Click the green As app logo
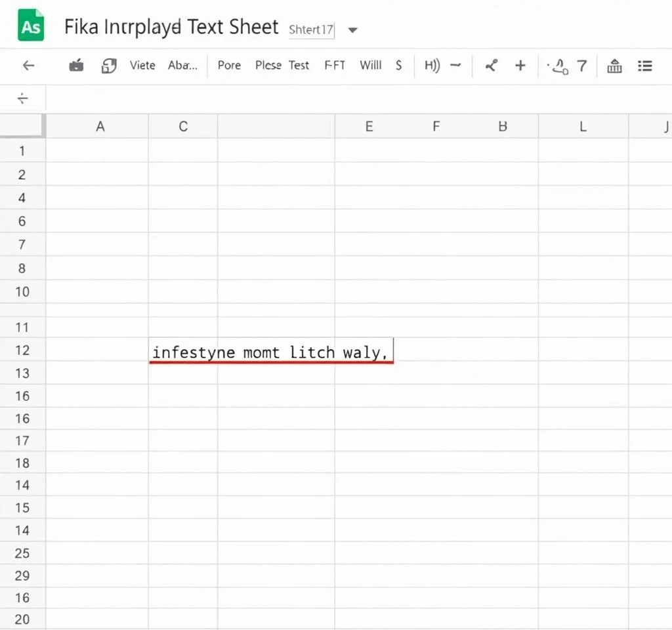Screen dimensions: 672x630 (31, 26)
